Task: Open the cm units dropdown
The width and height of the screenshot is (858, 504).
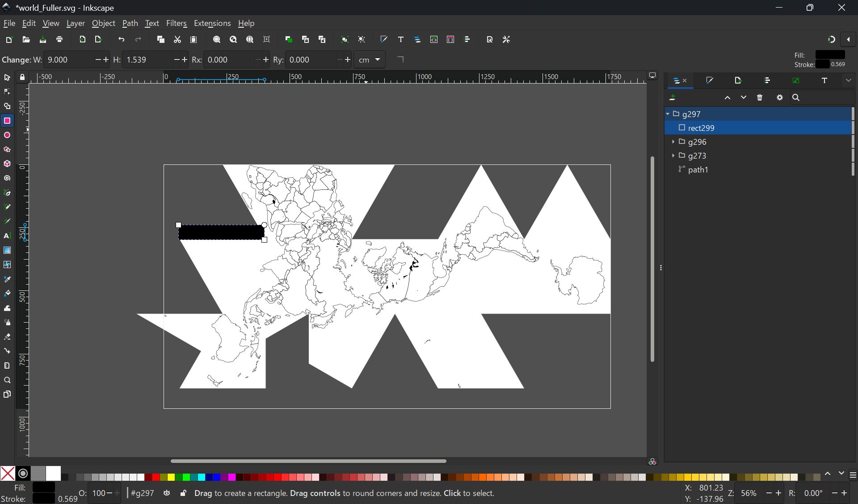Action: tap(370, 60)
